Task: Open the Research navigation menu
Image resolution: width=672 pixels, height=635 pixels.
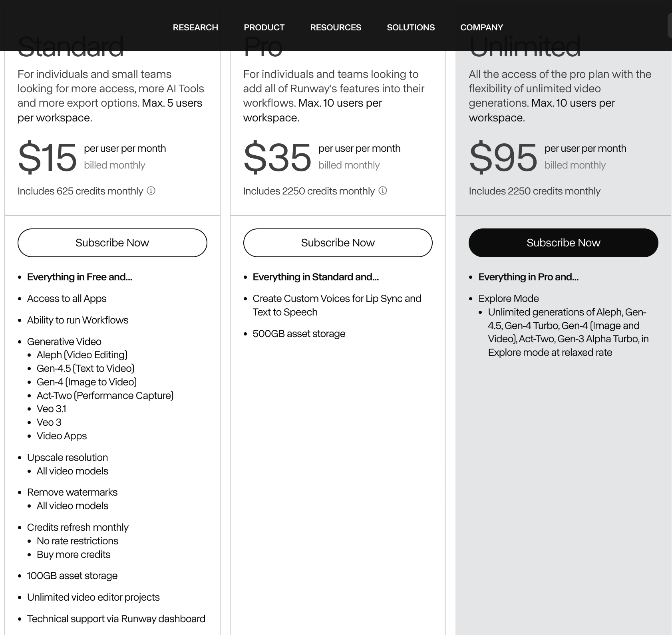Action: pyautogui.click(x=195, y=28)
